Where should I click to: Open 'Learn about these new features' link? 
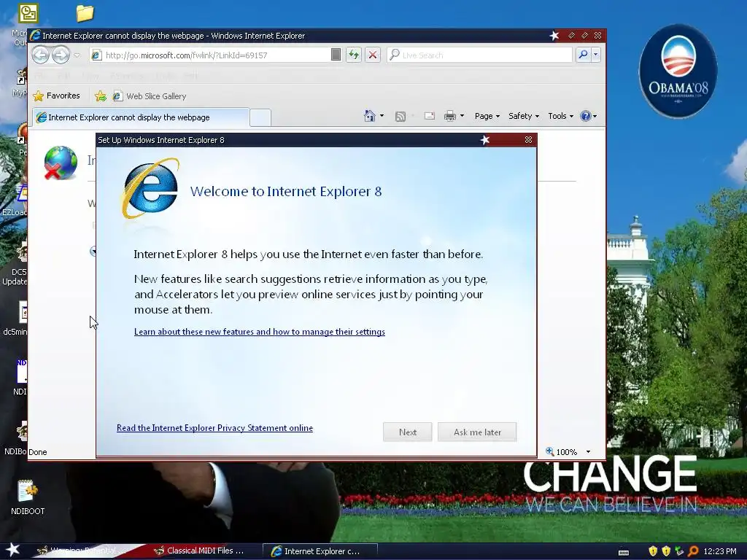point(260,332)
